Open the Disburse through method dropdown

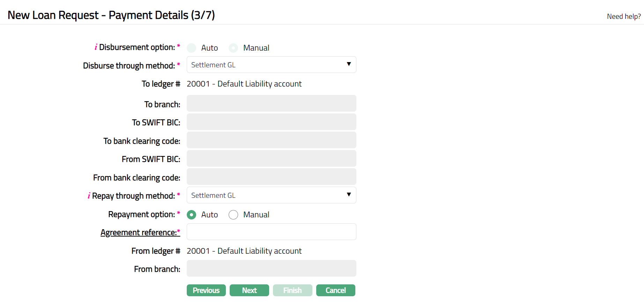271,65
